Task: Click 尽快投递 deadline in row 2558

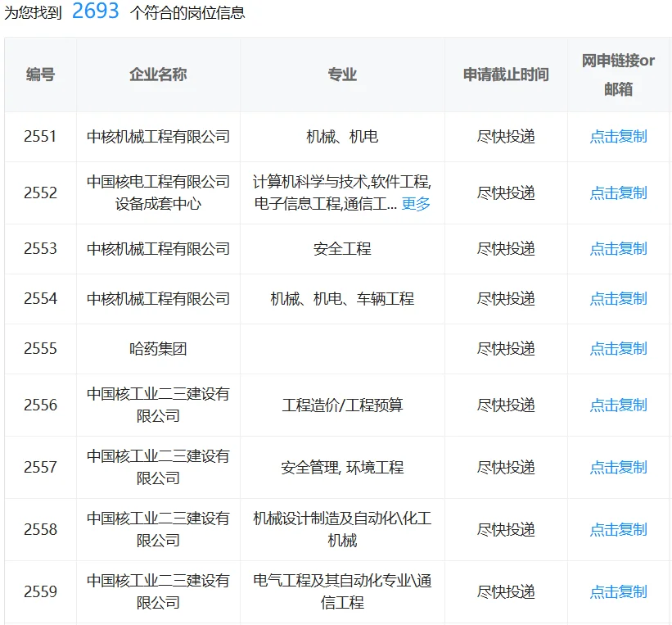Action: 506,530
